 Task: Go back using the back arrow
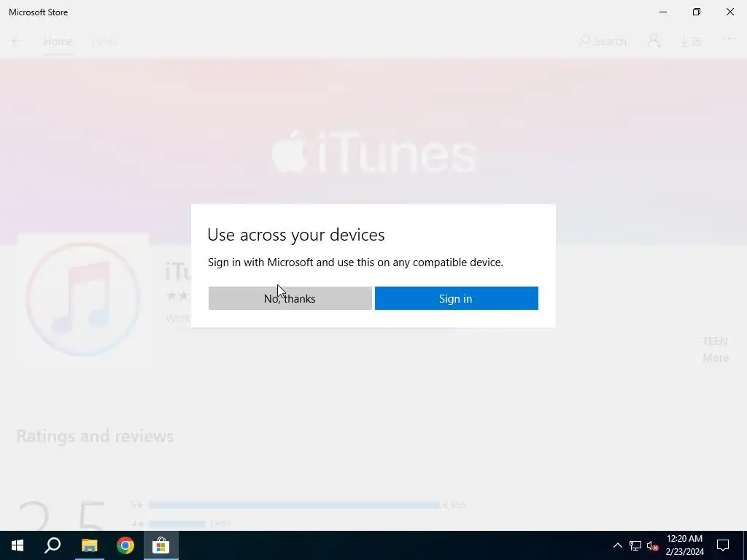[18, 41]
